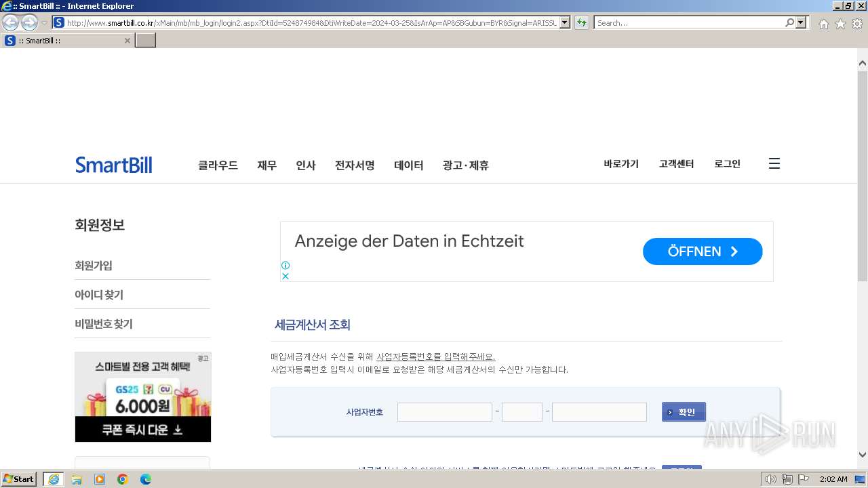The height and width of the screenshot is (488, 868).
Task: Open the Home icon in toolbar
Action: [823, 24]
